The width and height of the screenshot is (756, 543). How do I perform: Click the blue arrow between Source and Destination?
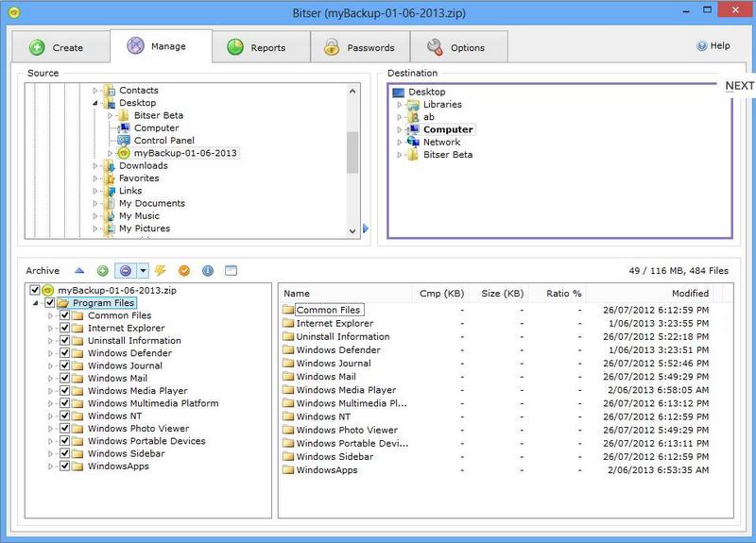[x=366, y=229]
